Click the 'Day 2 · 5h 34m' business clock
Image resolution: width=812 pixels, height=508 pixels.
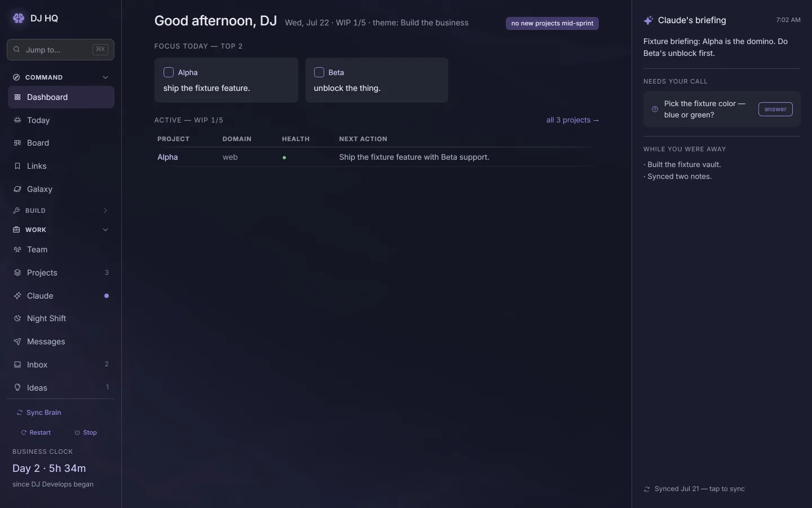[x=49, y=468]
